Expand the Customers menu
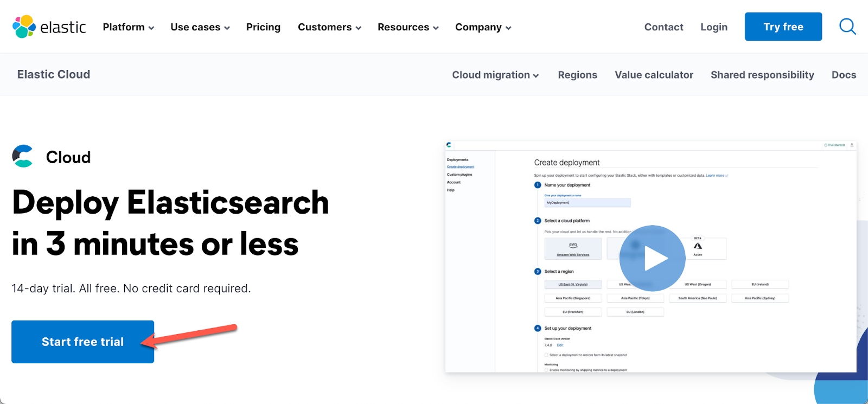 (x=329, y=27)
